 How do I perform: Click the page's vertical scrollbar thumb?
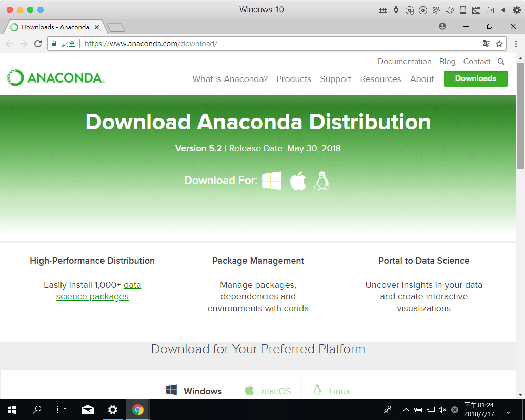coord(520,115)
